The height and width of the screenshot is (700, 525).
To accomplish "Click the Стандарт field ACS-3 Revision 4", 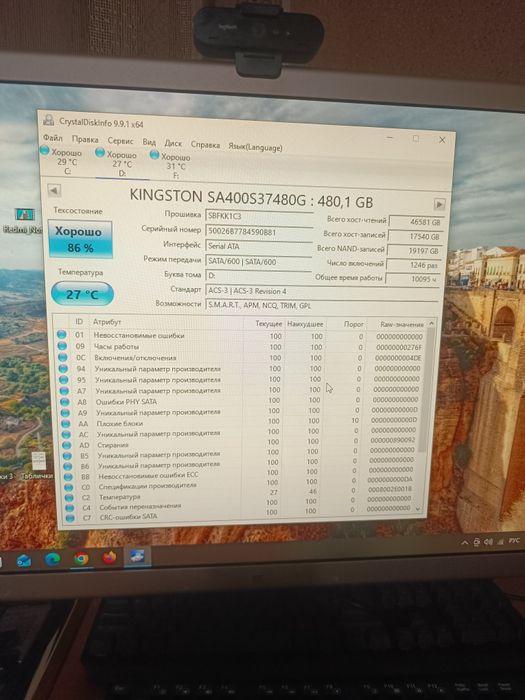I will [x=322, y=291].
